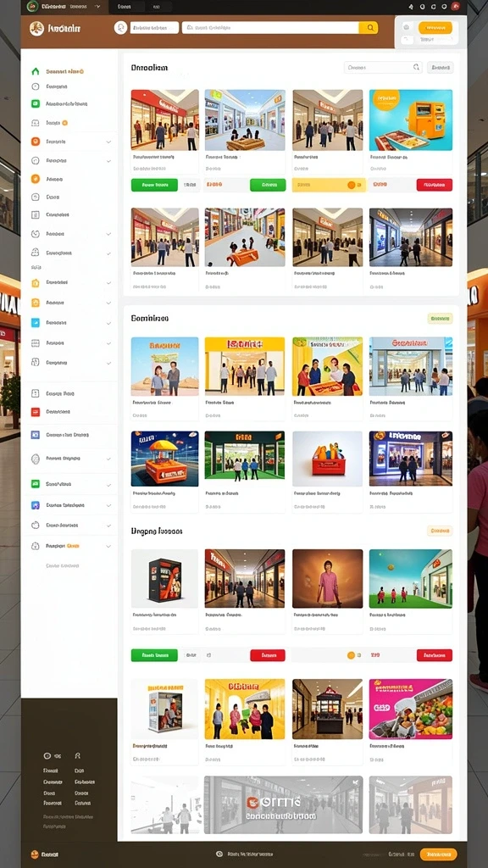Click the red-orange rounded sidebar icon
488x868 pixels.
coord(36,142)
